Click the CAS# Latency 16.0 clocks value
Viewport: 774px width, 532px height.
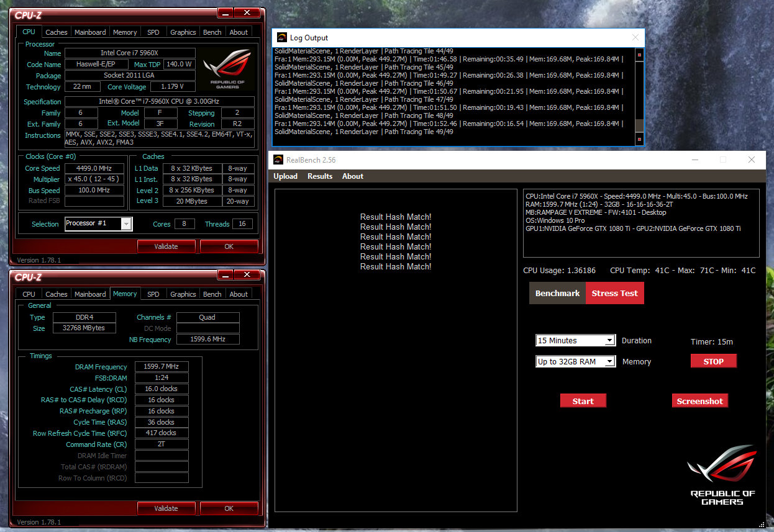click(x=162, y=389)
